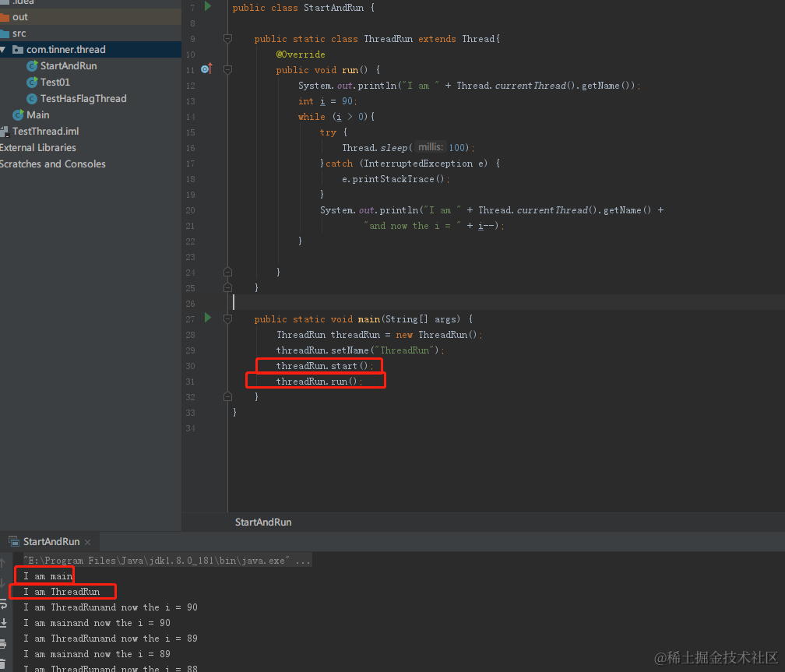
Task: Click the print icon in run console
Action: 3,644
